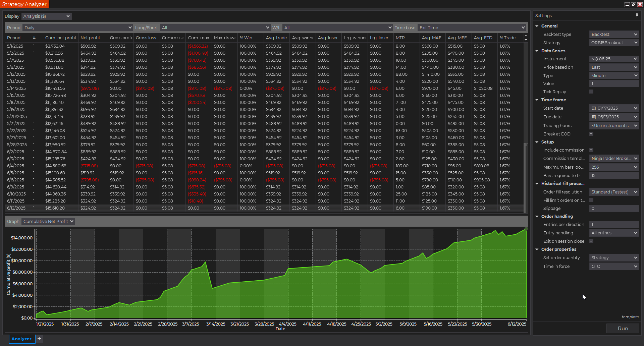Image resolution: width=644 pixels, height=346 pixels.
Task: Click the grid scroll-up arrow above the table
Action: pyautogui.click(x=526, y=36)
